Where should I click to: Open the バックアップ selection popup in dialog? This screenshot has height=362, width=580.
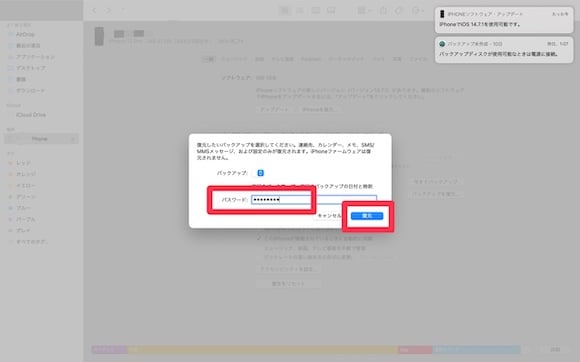coord(260,173)
